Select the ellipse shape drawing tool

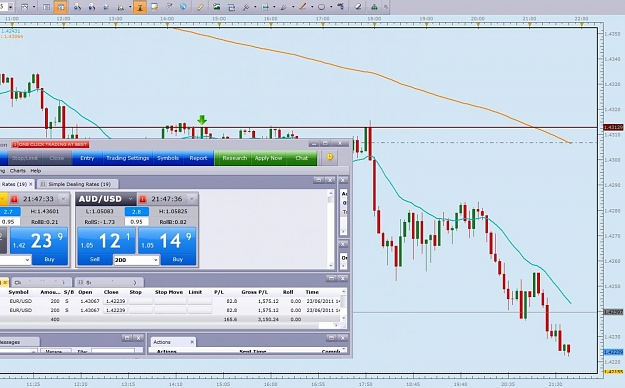321,7
